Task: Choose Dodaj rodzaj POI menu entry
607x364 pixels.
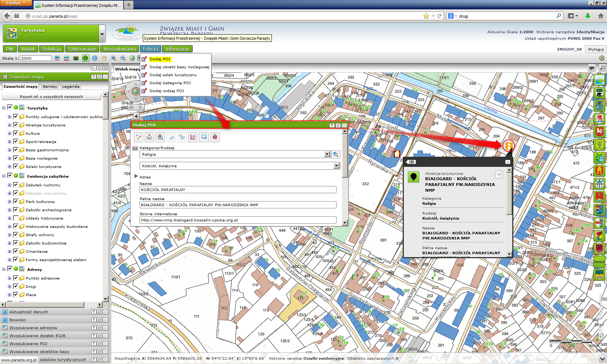Action: [167, 91]
